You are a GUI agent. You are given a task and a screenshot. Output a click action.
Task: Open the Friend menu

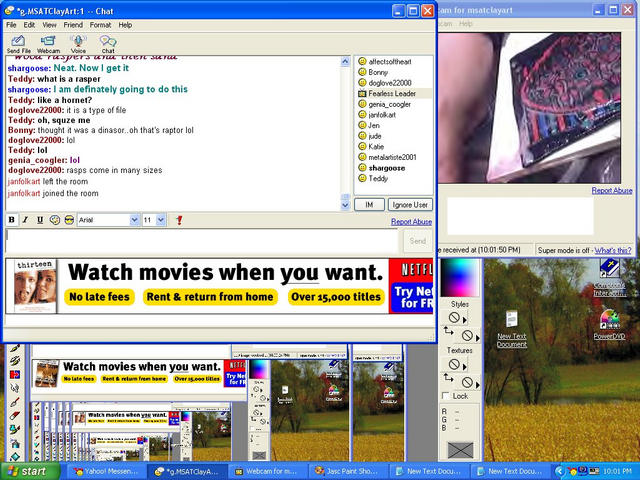point(73,25)
